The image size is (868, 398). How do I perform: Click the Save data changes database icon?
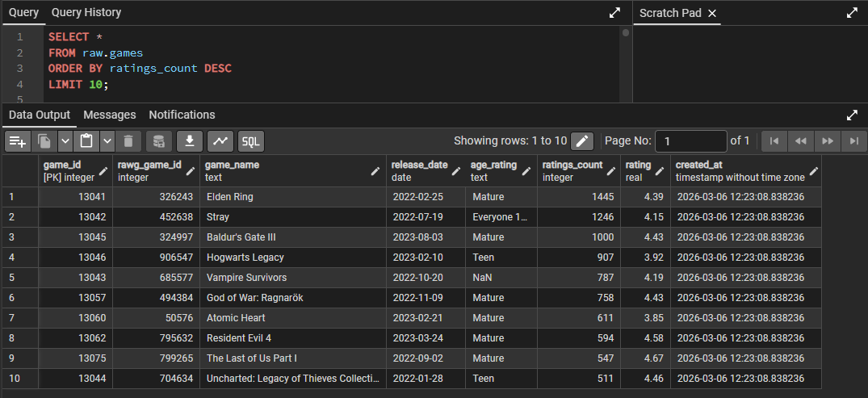159,141
